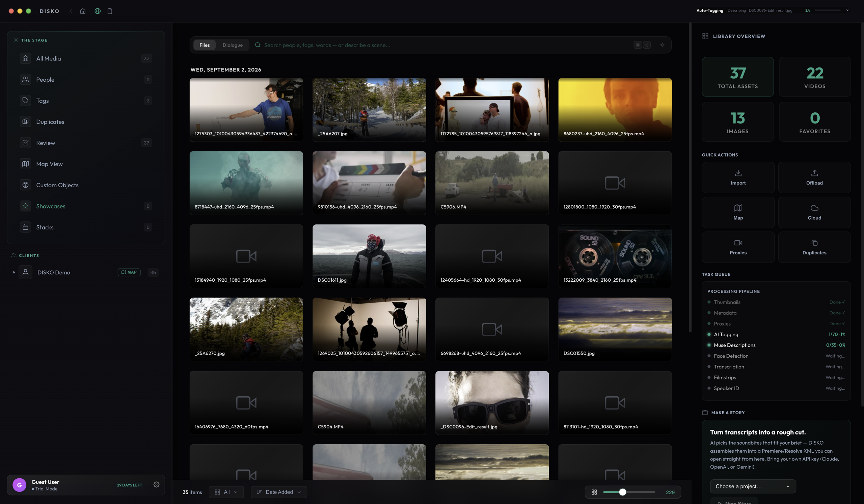Click the Offload quick action
The image size is (864, 504).
(814, 177)
